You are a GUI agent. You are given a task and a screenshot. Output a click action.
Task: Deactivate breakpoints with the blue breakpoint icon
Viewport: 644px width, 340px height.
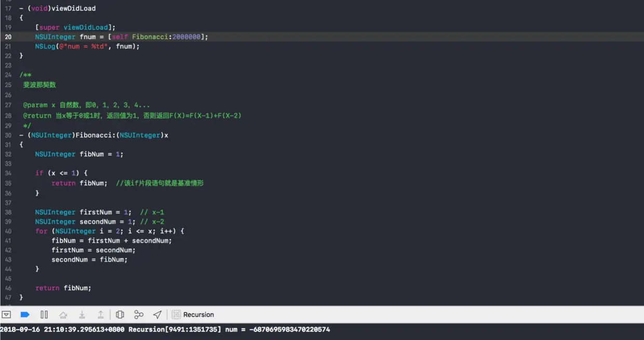[x=25, y=315]
